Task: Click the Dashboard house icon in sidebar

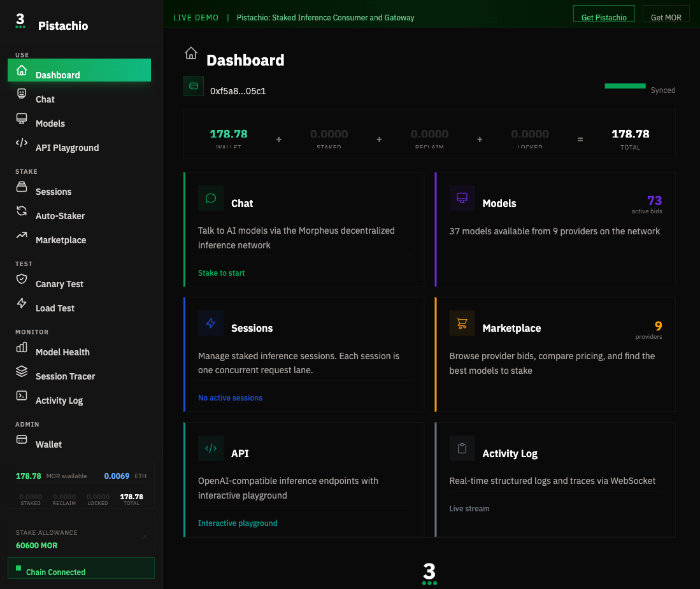Action: tap(22, 71)
